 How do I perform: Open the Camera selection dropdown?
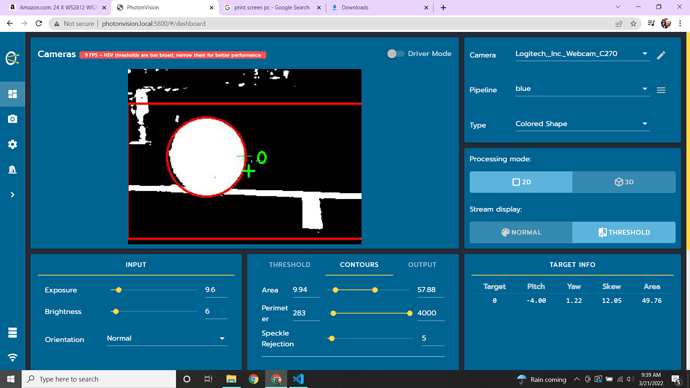[x=582, y=54]
